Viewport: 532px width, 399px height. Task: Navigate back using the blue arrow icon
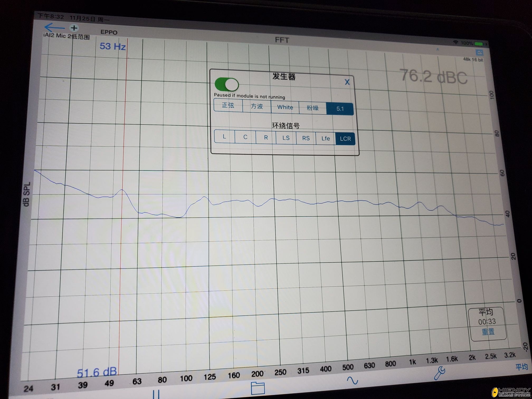click(55, 27)
